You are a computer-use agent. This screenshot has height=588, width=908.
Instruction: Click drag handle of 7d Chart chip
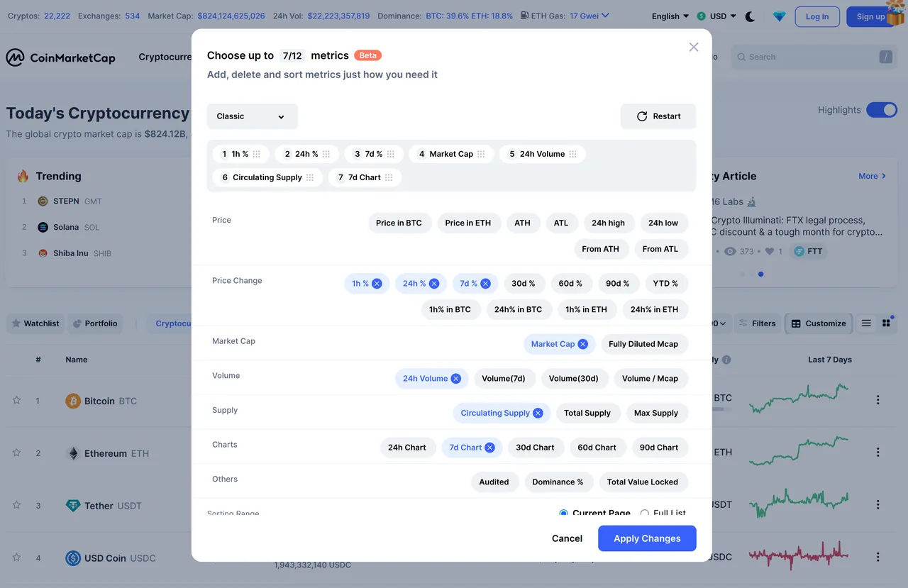(x=389, y=177)
